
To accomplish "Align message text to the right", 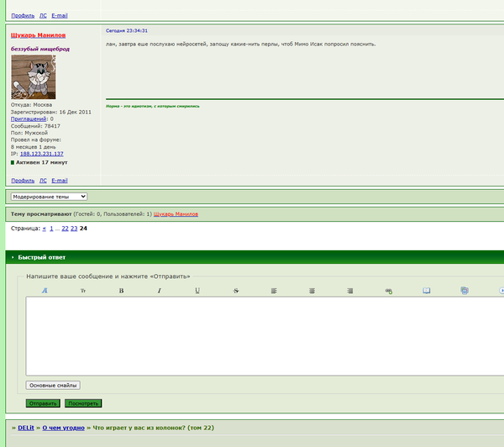I will pyautogui.click(x=350, y=291).
